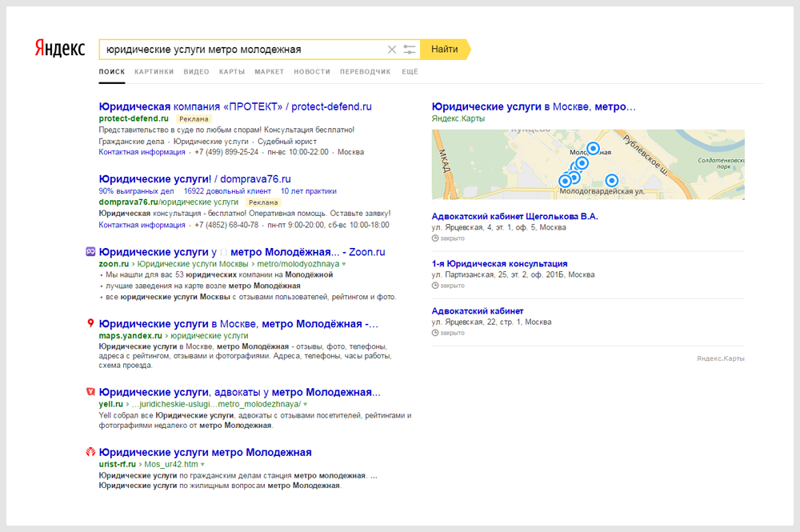Viewport: 800px width, 532px height.
Task: Click the Yell favicon beside result
Action: point(90,392)
